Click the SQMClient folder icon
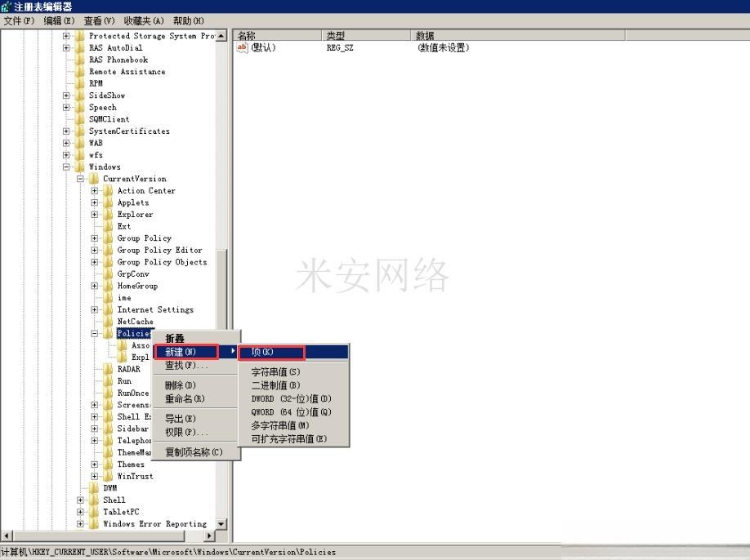This screenshot has width=750, height=560. pyautogui.click(x=80, y=119)
